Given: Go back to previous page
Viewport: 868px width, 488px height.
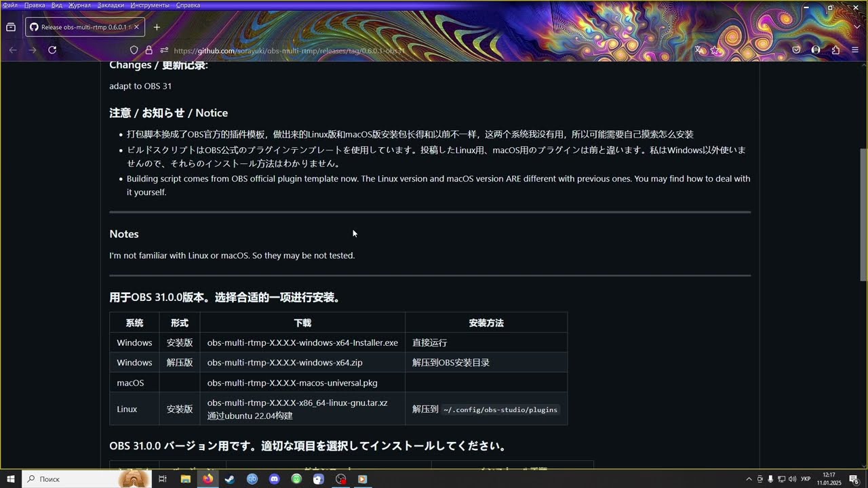Looking at the screenshot, I should [x=13, y=50].
